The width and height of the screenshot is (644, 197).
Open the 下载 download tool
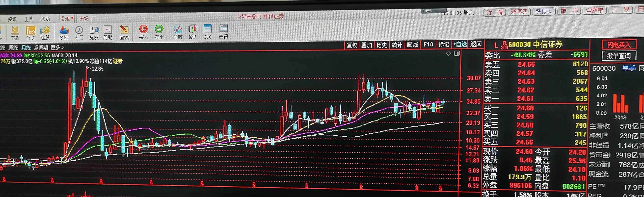tap(15, 33)
